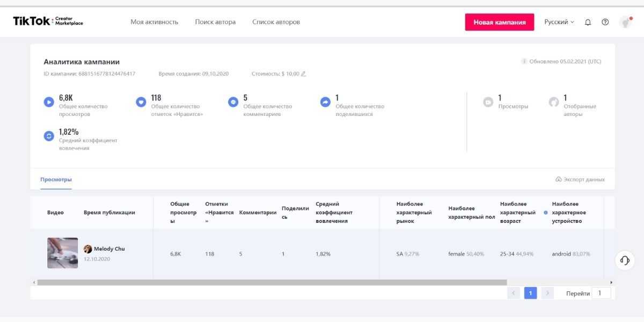Open the Melody Chu video thumbnail
Image resolution: width=644 pixels, height=322 pixels.
(x=62, y=253)
